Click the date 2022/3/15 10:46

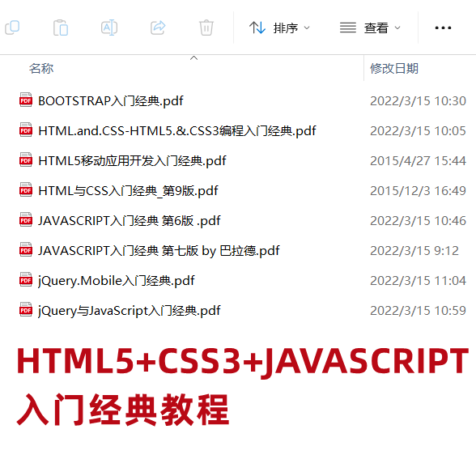coord(418,221)
